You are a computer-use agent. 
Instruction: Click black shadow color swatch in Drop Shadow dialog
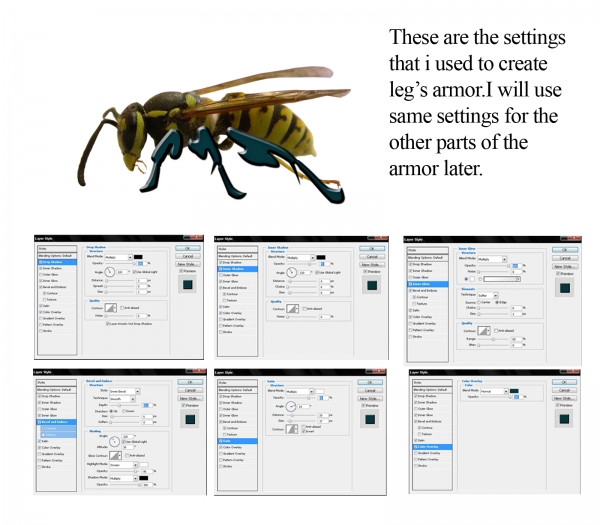138,257
